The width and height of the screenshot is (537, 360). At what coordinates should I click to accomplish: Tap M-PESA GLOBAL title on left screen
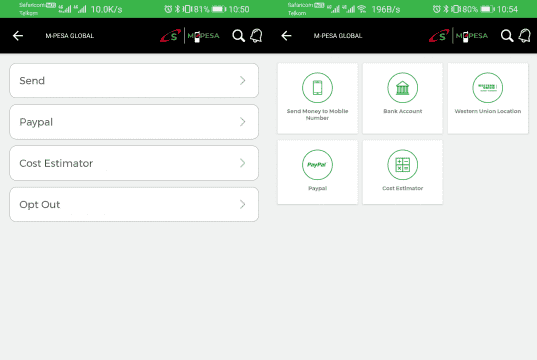70,36
